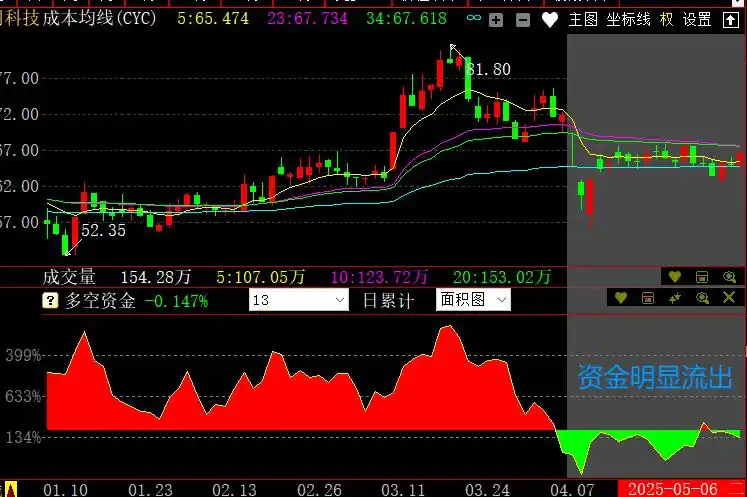Click the heart icon in 成交量 panel header
The image size is (747, 497).
point(675,276)
